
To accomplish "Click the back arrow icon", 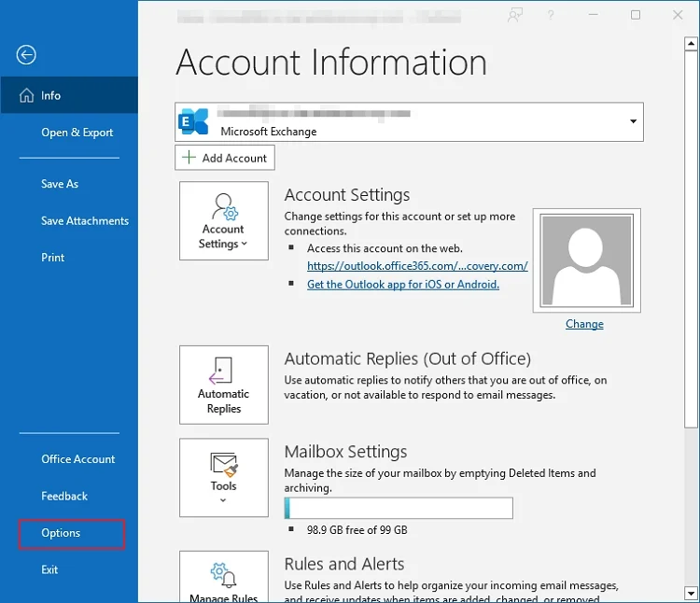I will click(x=26, y=55).
